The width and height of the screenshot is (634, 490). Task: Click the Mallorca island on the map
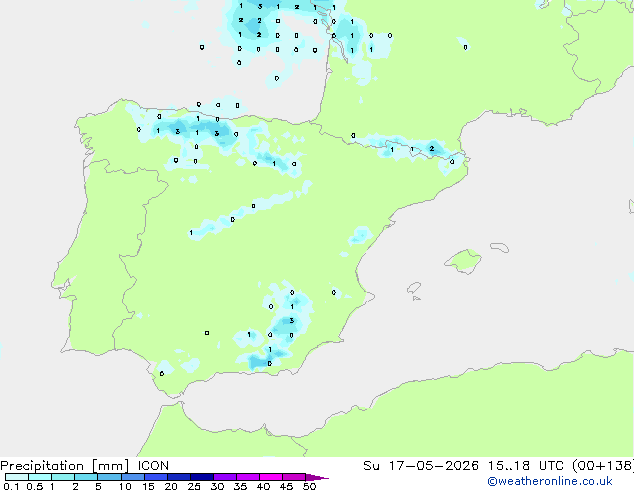463,261
